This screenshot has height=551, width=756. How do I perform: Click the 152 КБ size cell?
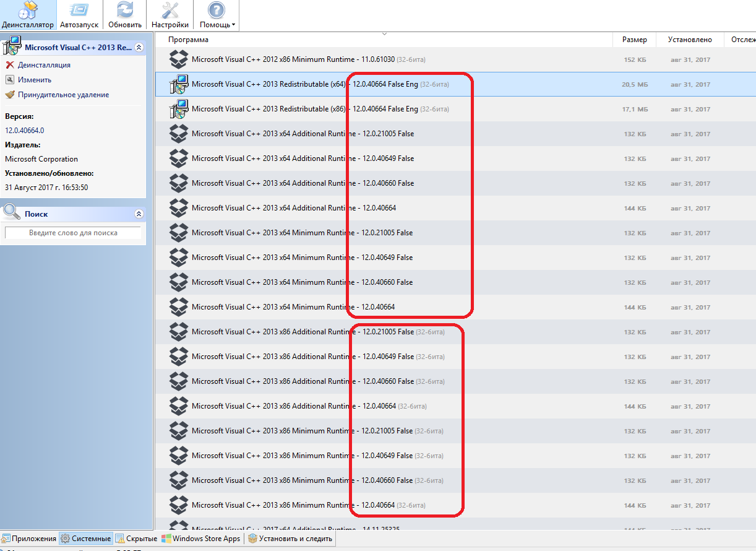point(635,59)
